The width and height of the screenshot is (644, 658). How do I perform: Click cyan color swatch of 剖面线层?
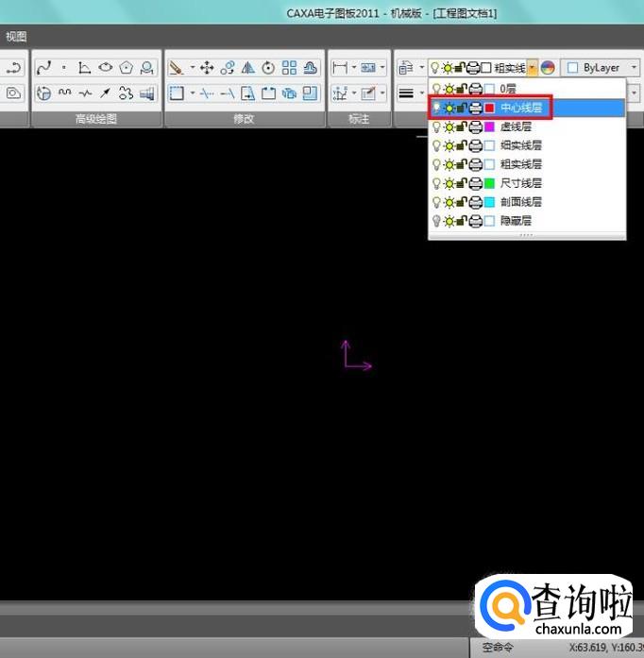(x=489, y=202)
